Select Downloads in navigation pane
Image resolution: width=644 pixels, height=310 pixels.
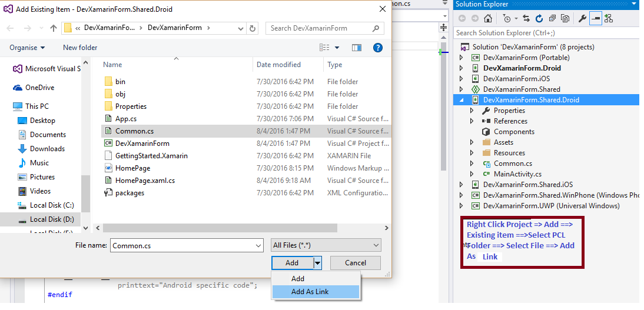click(x=47, y=149)
